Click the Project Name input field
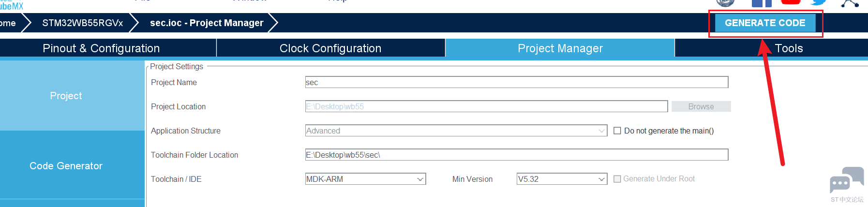868x207 pixels. (516, 82)
